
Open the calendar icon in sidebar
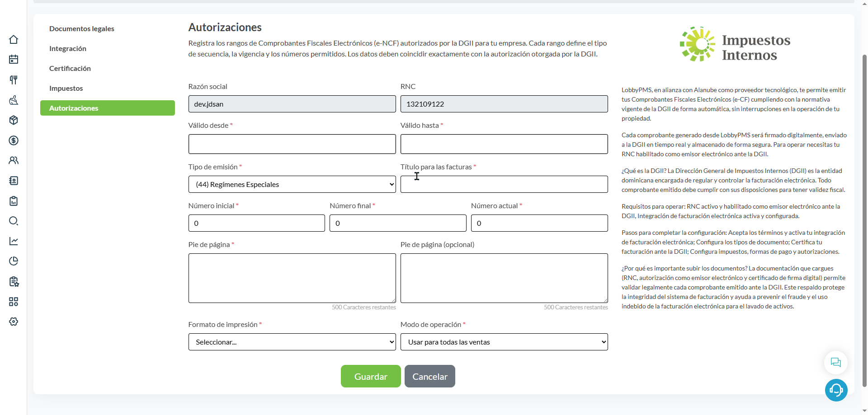[14, 60]
